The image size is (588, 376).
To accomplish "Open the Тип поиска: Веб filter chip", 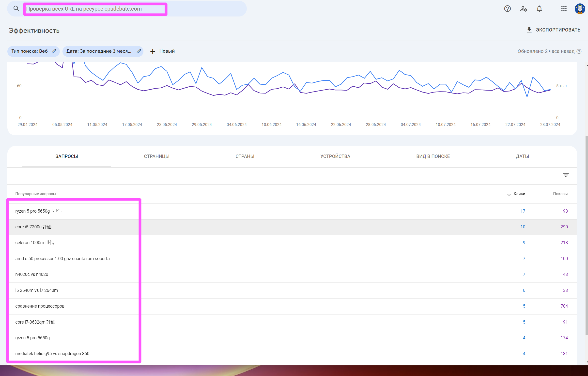I will [33, 51].
